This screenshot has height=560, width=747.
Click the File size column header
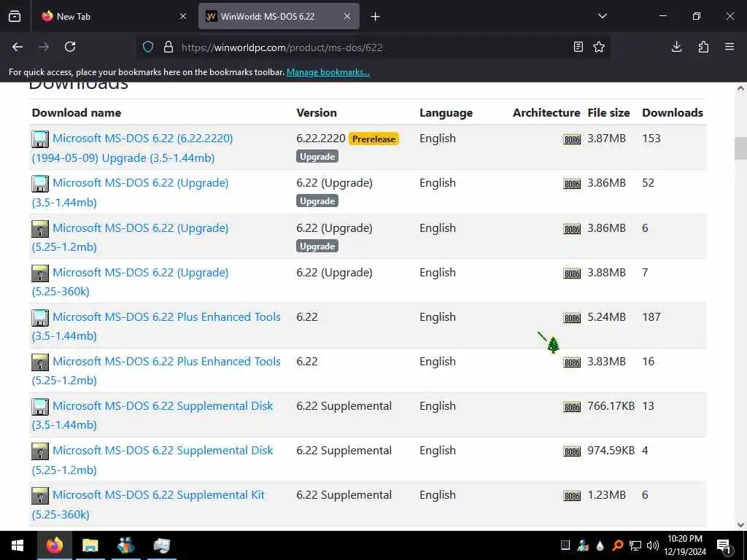pyautogui.click(x=608, y=113)
